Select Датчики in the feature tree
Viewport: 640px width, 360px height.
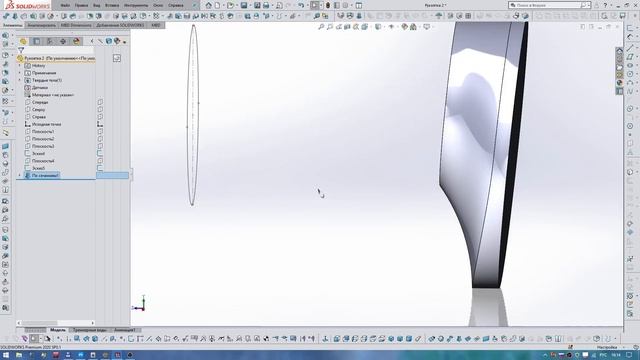point(40,88)
